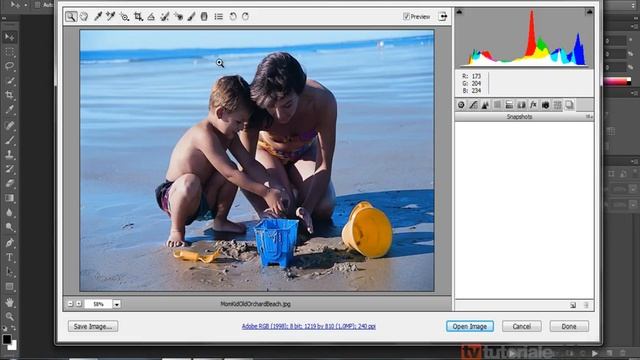This screenshot has width=640, height=360.
Task: Open workflow options link Adobe RGB (1998)
Action: (x=309, y=326)
